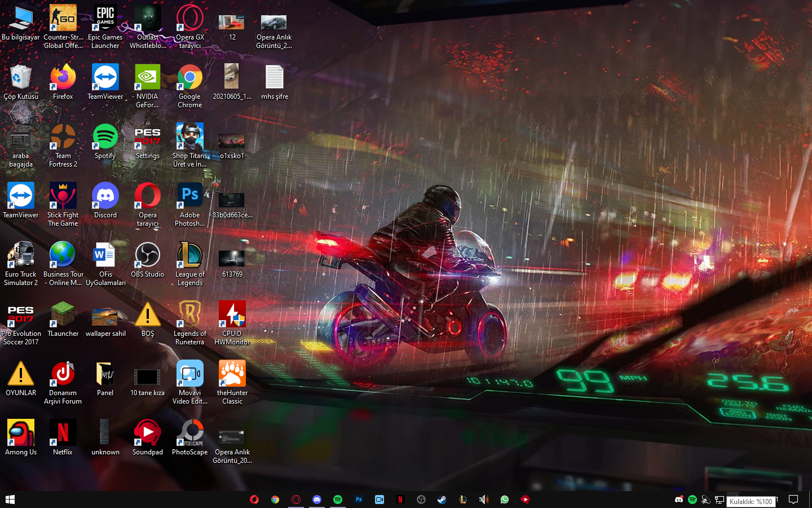Open WhatsApp from the taskbar
This screenshot has height=508, width=812.
point(505,500)
